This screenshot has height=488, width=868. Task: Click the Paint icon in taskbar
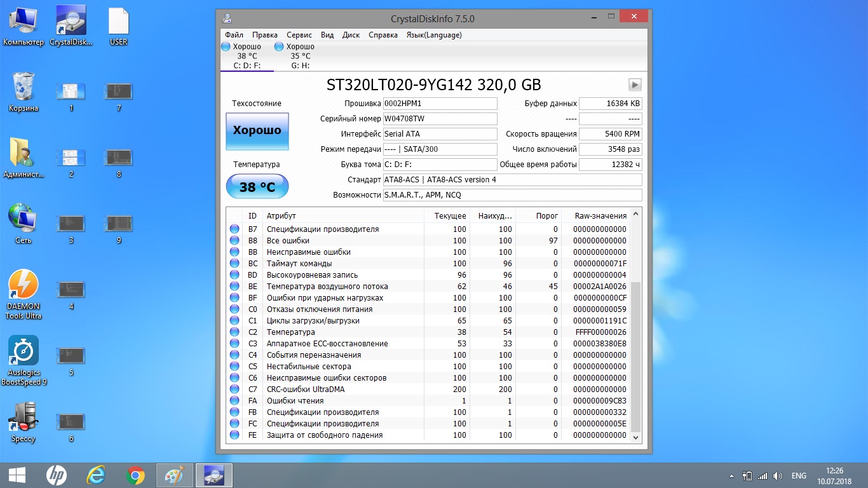click(174, 475)
